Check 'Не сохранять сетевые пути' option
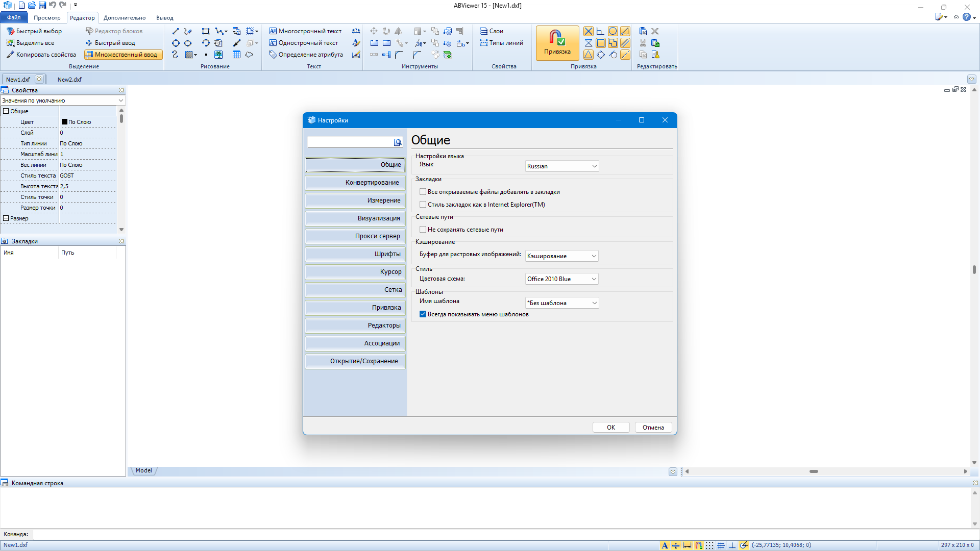This screenshot has height=551, width=980. [423, 230]
